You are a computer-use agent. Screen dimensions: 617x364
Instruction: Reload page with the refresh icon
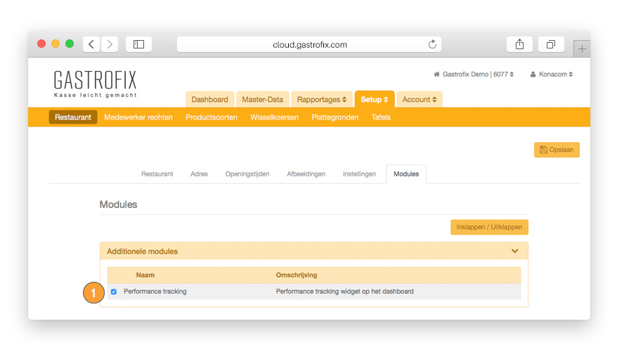coord(432,44)
